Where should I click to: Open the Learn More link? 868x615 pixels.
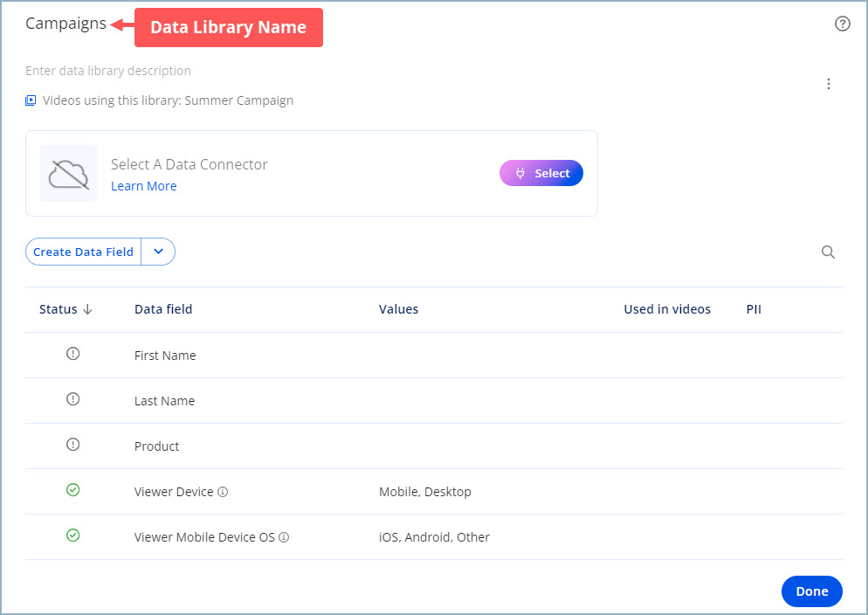pyautogui.click(x=144, y=186)
